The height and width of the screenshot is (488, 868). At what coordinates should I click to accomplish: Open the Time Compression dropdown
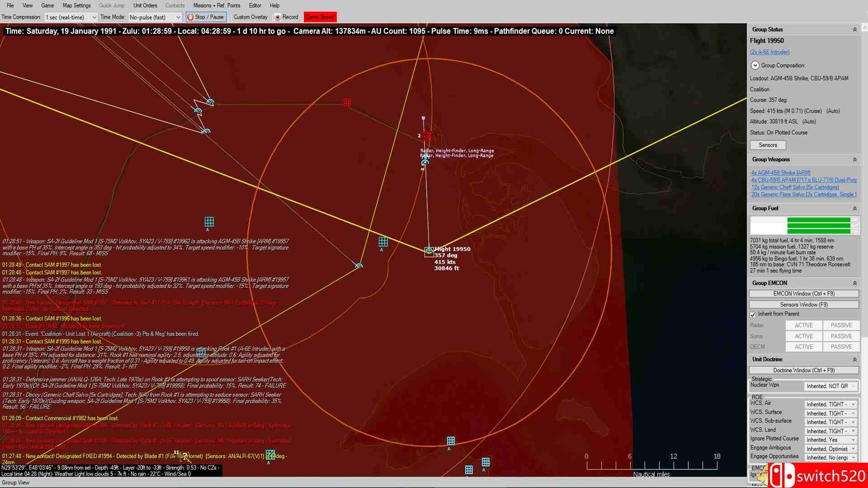click(x=70, y=17)
